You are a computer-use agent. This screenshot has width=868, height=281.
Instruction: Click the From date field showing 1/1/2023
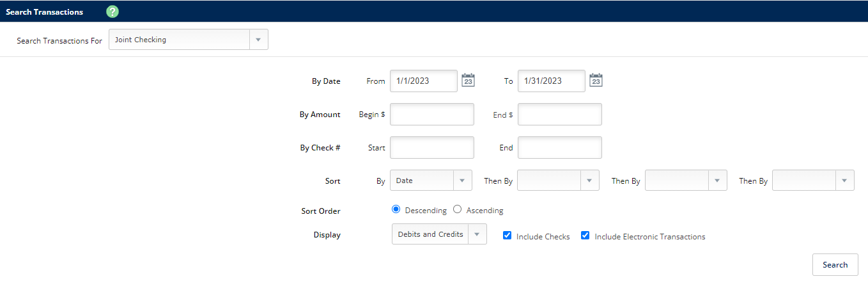coord(424,81)
